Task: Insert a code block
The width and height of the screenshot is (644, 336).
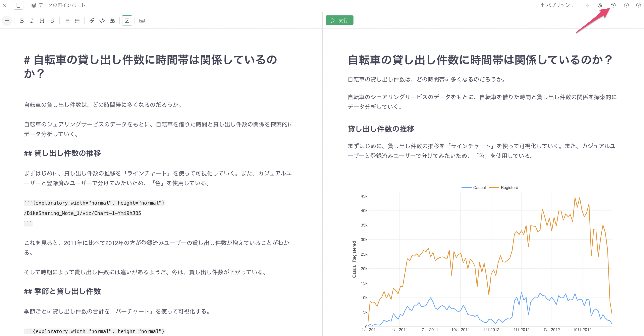Action: (x=102, y=21)
